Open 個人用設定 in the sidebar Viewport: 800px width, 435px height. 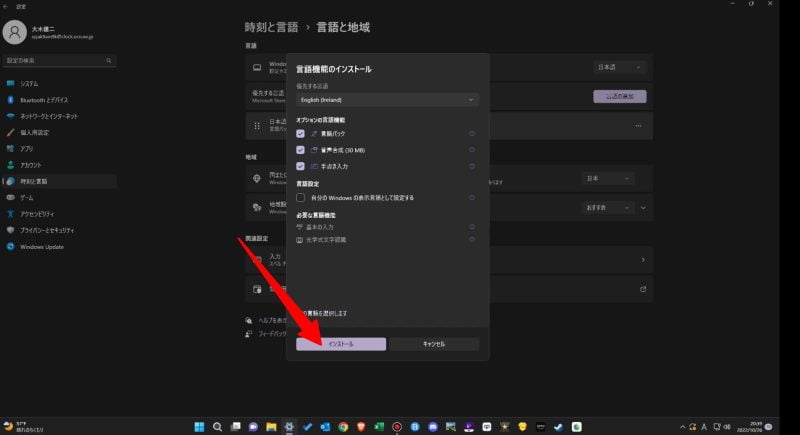click(35, 132)
